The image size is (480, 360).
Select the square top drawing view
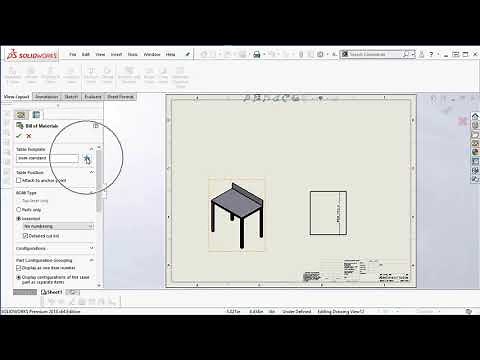click(x=328, y=213)
